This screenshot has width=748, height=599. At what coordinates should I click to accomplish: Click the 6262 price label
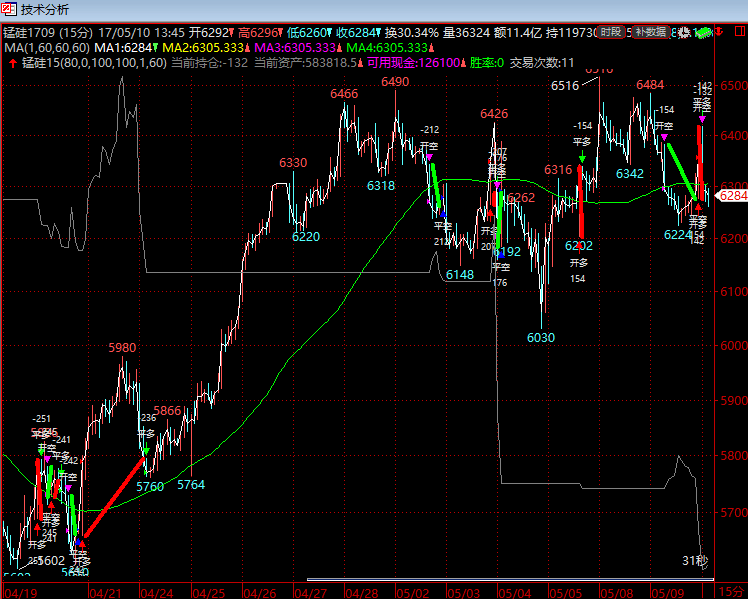point(520,198)
